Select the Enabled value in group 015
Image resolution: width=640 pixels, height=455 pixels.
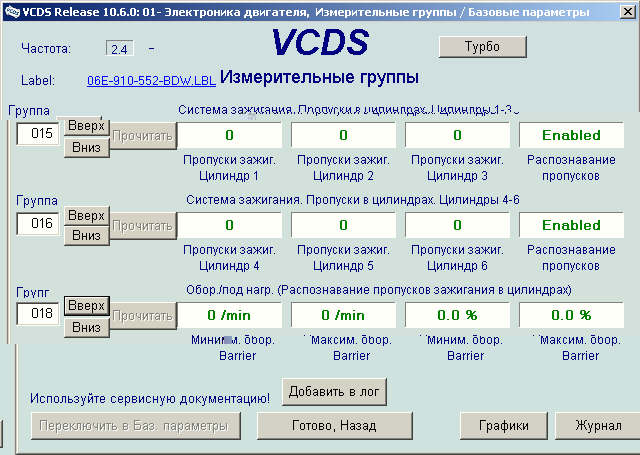tap(571, 135)
